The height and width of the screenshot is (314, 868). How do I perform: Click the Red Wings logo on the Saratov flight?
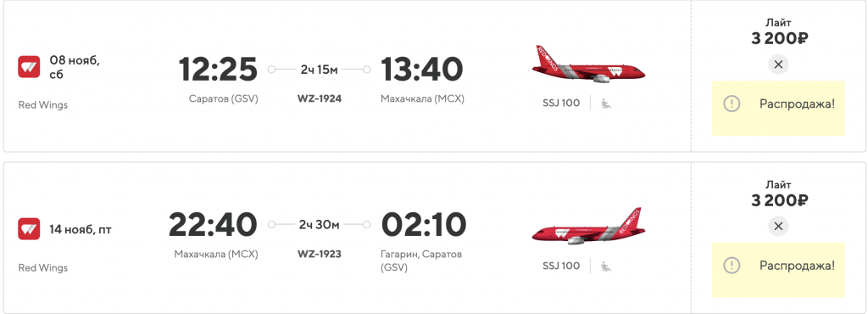29,66
